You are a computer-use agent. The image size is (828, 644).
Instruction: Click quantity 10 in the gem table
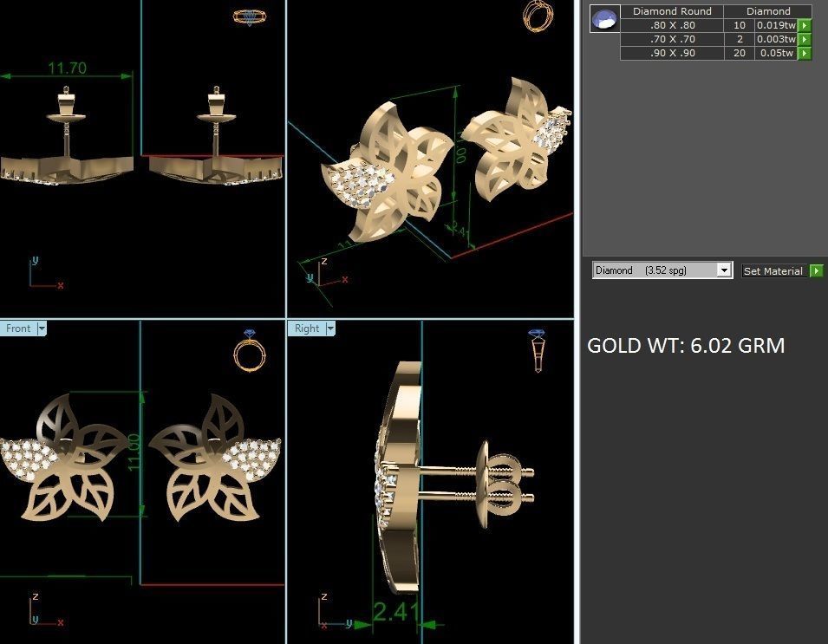740,25
